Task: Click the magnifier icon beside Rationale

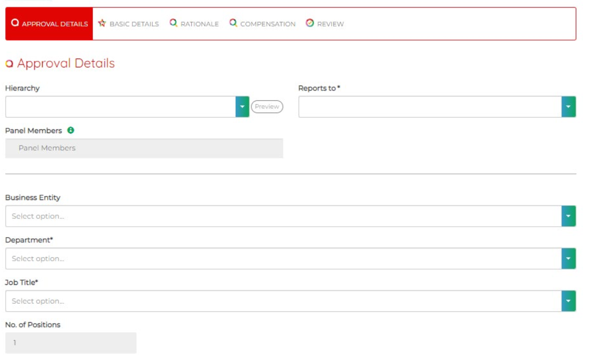Action: (x=173, y=23)
